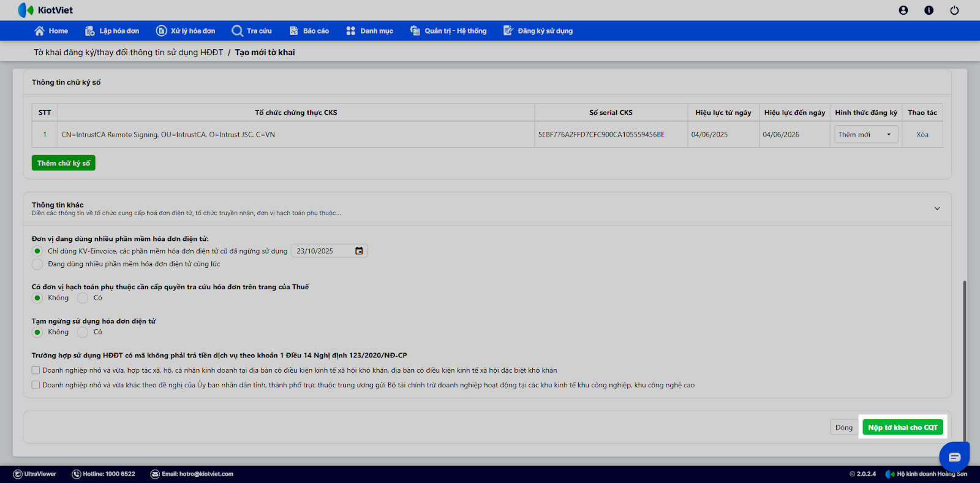Click the Tra cứu magnifier icon

point(237,31)
